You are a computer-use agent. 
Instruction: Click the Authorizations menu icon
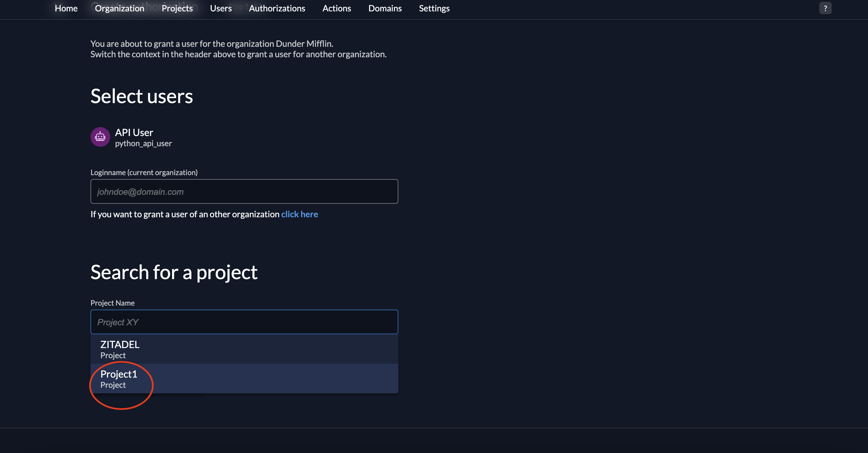point(277,8)
